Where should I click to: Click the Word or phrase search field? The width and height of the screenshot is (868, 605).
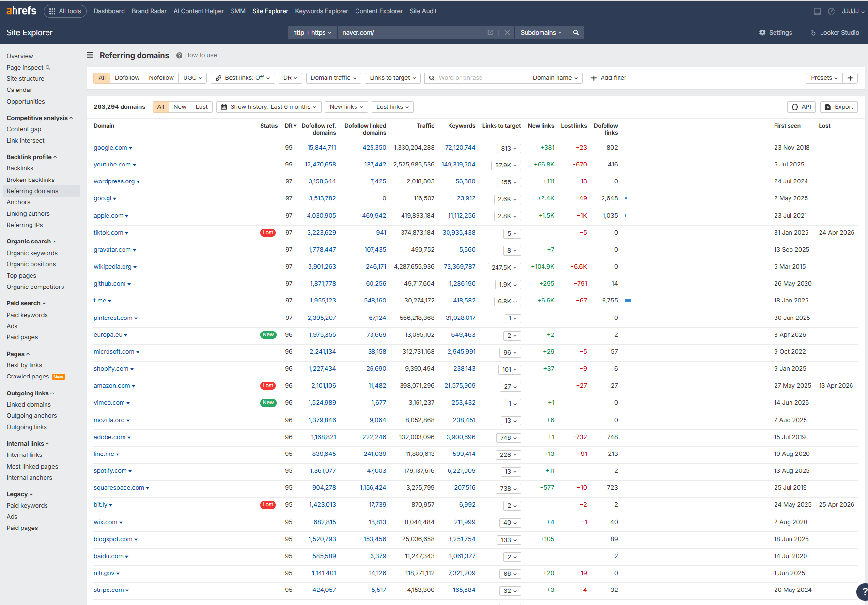tap(481, 78)
